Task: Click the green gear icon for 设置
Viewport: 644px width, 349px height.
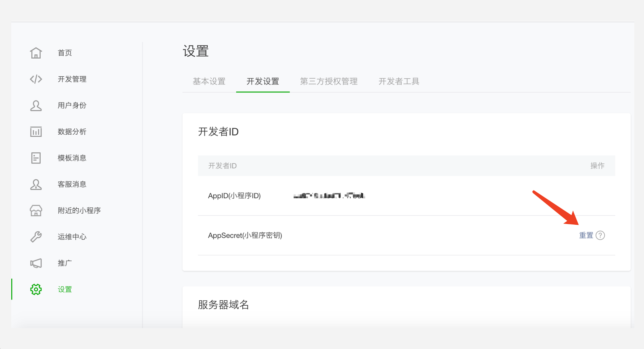Action: coord(36,289)
